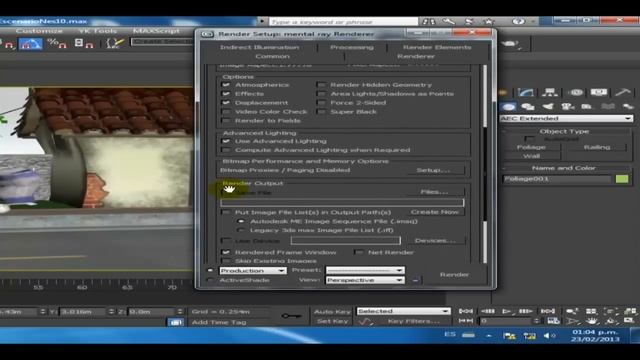Select the Systems create category
The width and height of the screenshot is (640, 360).
pyautogui.click(x=628, y=107)
